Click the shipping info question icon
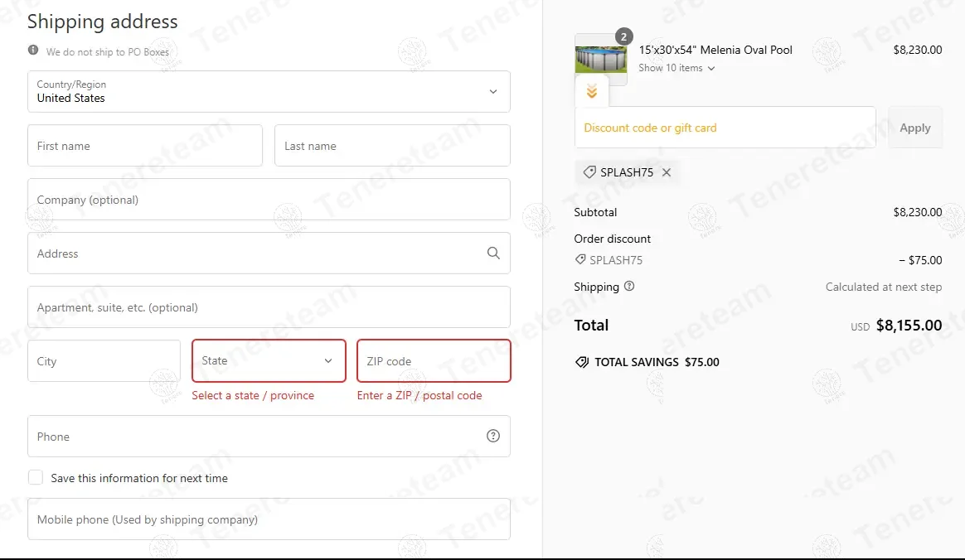The image size is (965, 560). pos(629,287)
